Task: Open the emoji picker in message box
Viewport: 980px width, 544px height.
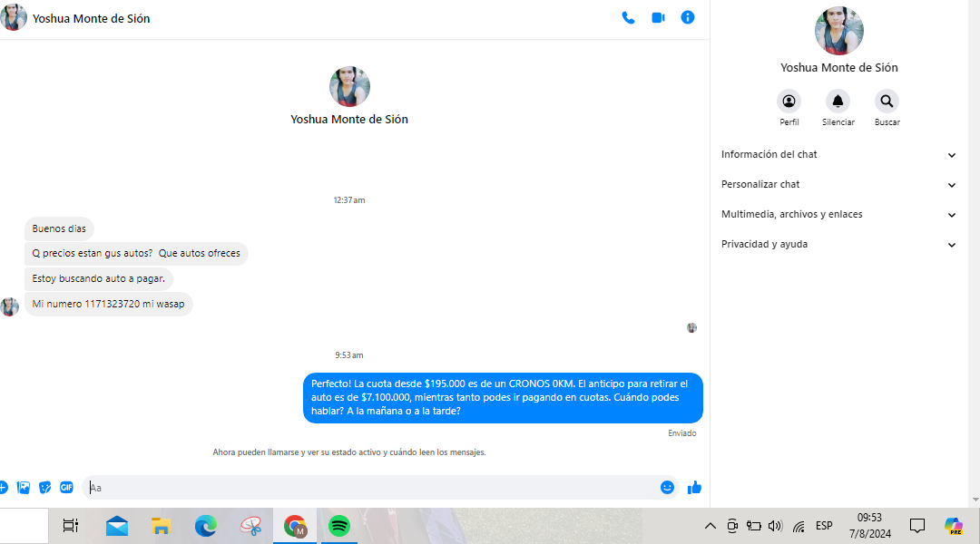Action: coord(667,487)
